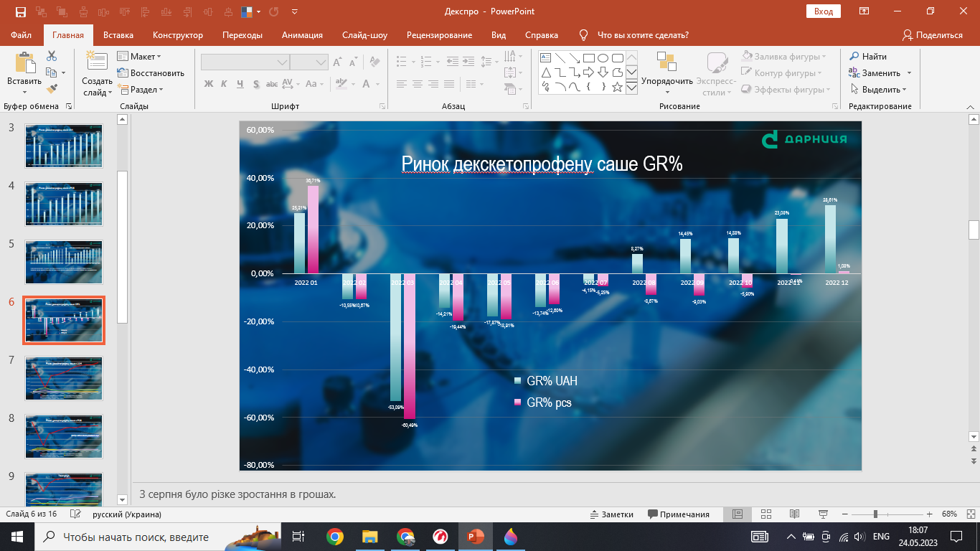
Task: Click the fit slide to window icon
Action: [970, 514]
